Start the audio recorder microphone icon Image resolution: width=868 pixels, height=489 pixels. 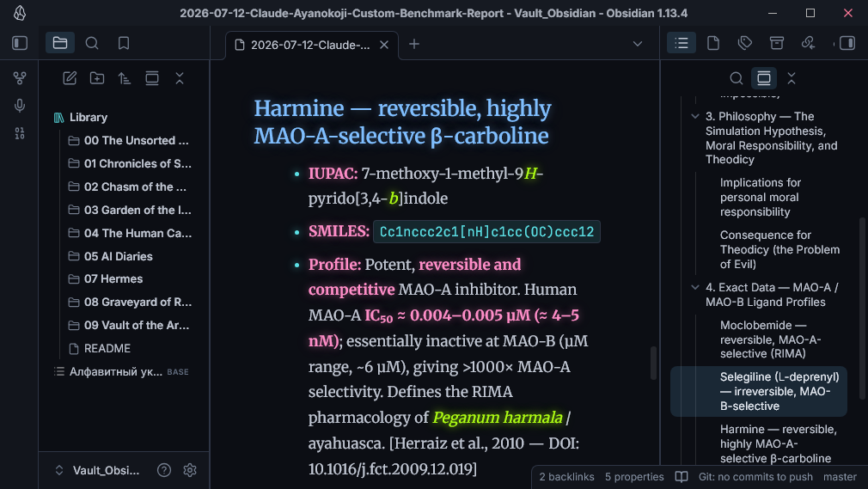pos(20,106)
